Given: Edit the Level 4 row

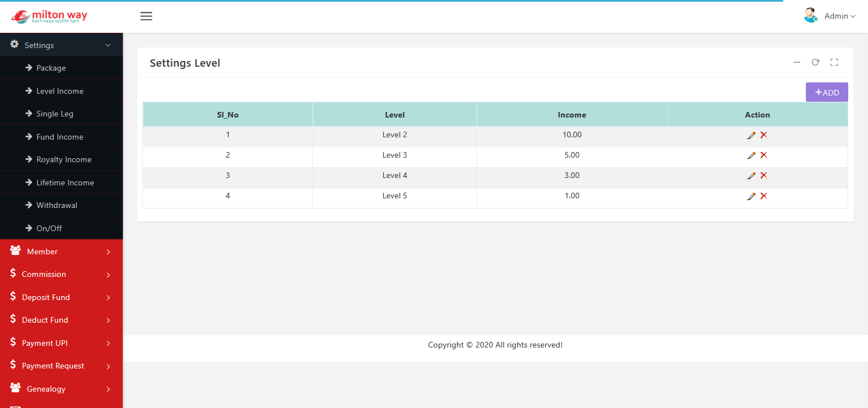Looking at the screenshot, I should click(751, 176).
